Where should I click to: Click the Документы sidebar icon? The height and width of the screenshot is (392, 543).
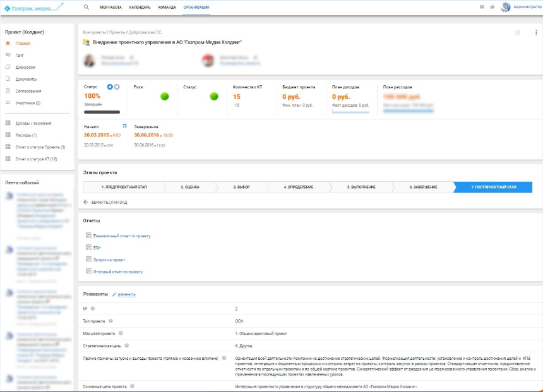click(x=8, y=79)
